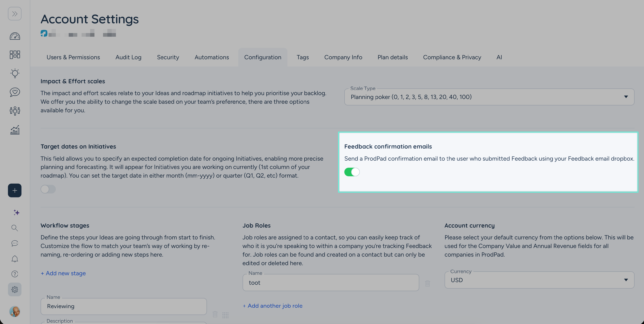Open the Currency USD dropdown
The image size is (644, 324).
pyautogui.click(x=539, y=280)
